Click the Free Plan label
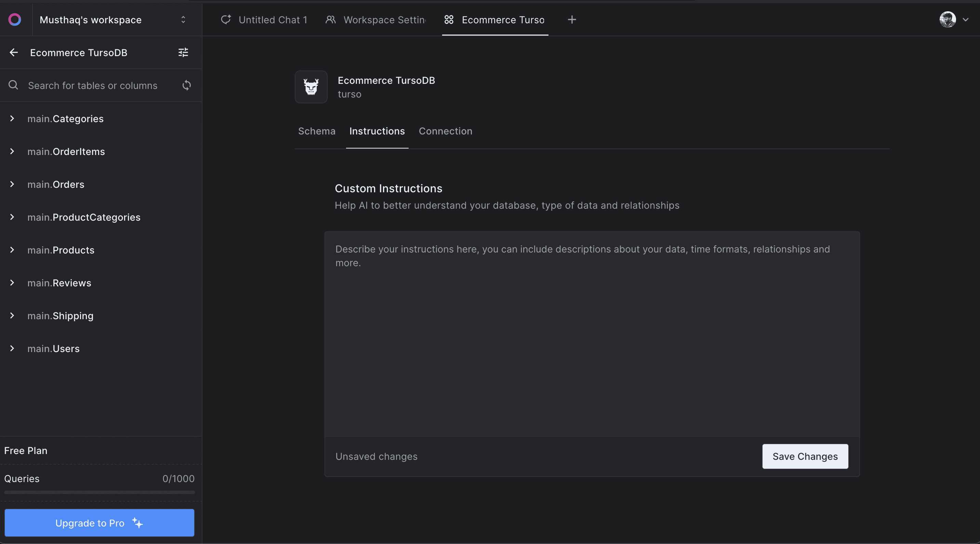 (x=26, y=451)
